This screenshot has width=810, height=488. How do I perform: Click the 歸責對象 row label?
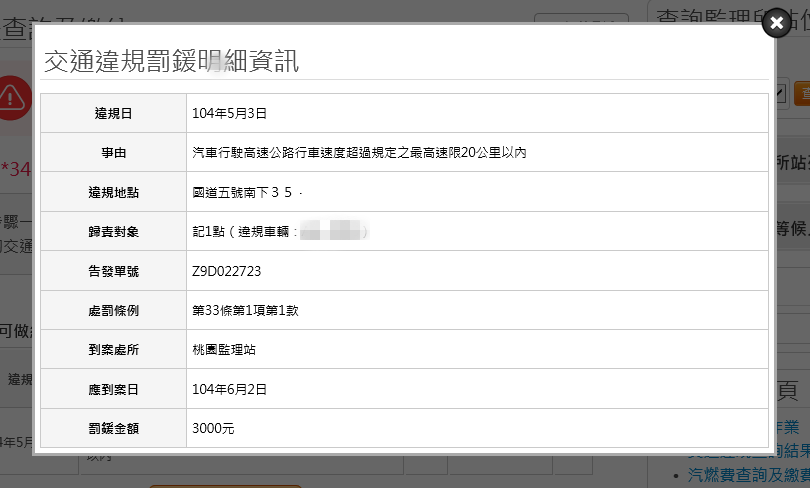coord(113,232)
